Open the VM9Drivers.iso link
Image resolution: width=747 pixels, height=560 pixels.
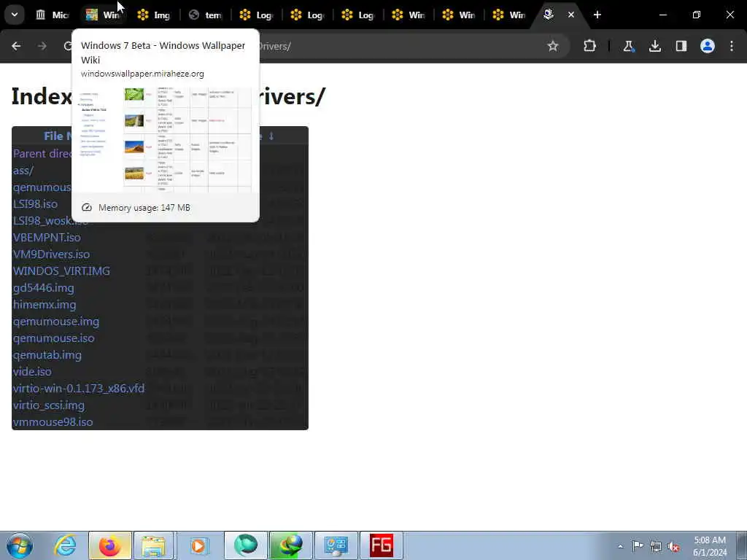click(52, 254)
